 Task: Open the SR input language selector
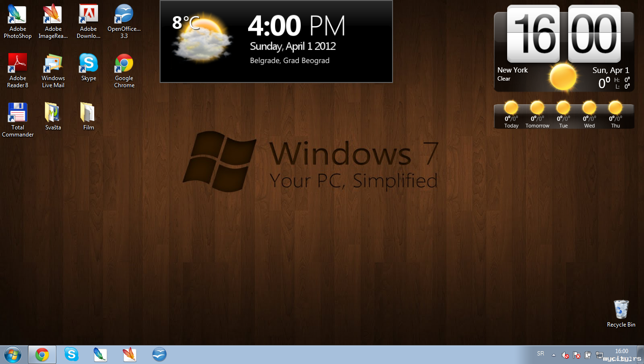pos(541,354)
